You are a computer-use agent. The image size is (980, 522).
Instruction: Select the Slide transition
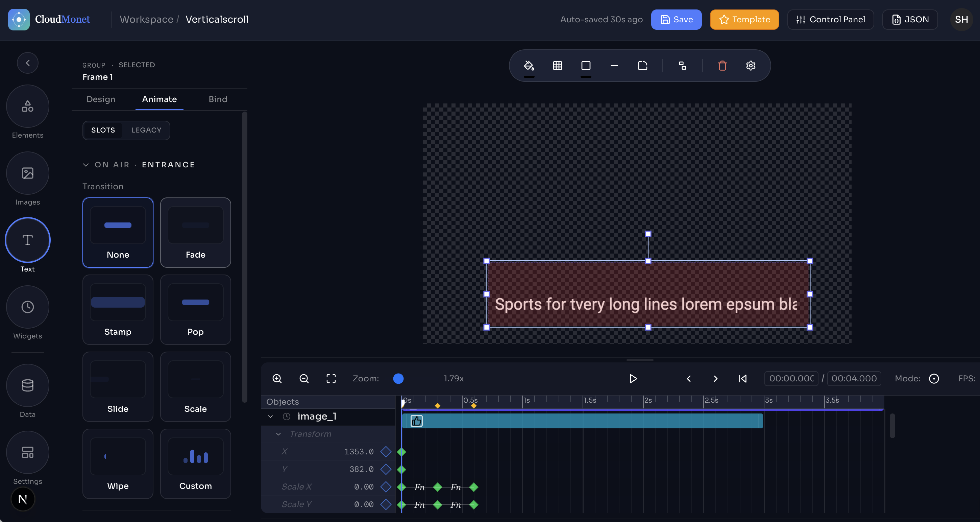point(118,387)
